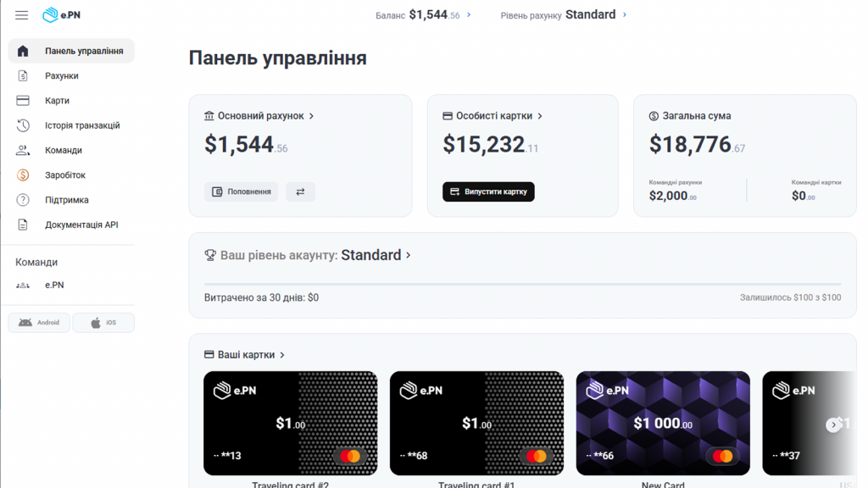Screen dimensions: 868x488
Task: Click the Історія транзакцій clock icon
Action: pyautogui.click(x=23, y=125)
